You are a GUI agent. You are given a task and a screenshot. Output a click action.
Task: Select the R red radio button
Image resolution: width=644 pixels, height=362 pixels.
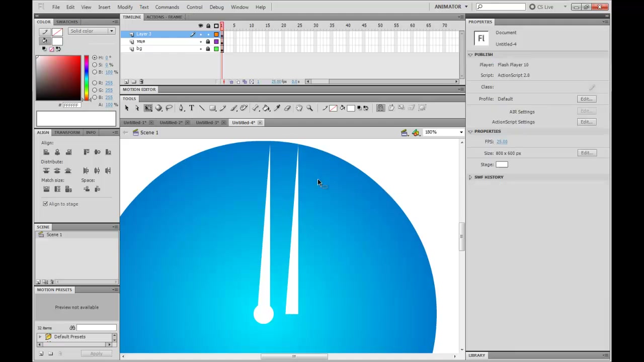pos(94,82)
